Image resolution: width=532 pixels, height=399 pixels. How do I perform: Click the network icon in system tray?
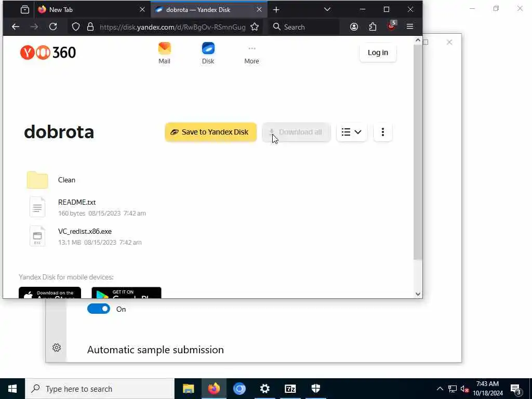coord(453,389)
